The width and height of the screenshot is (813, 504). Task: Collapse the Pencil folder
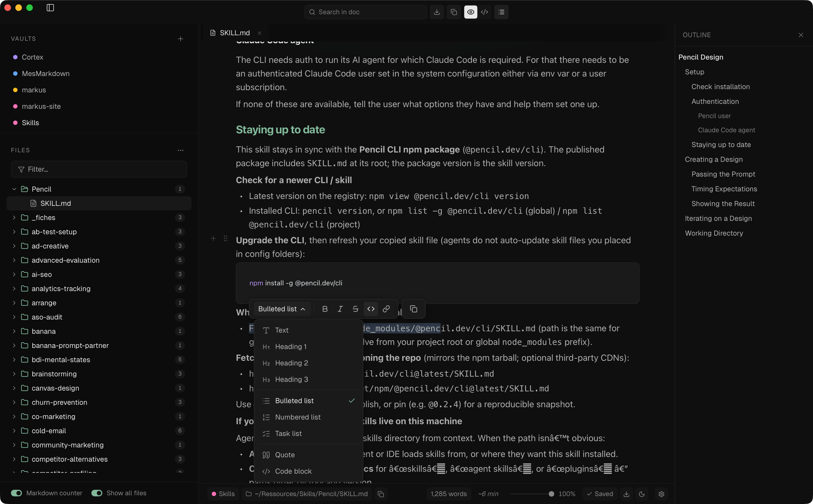click(14, 189)
